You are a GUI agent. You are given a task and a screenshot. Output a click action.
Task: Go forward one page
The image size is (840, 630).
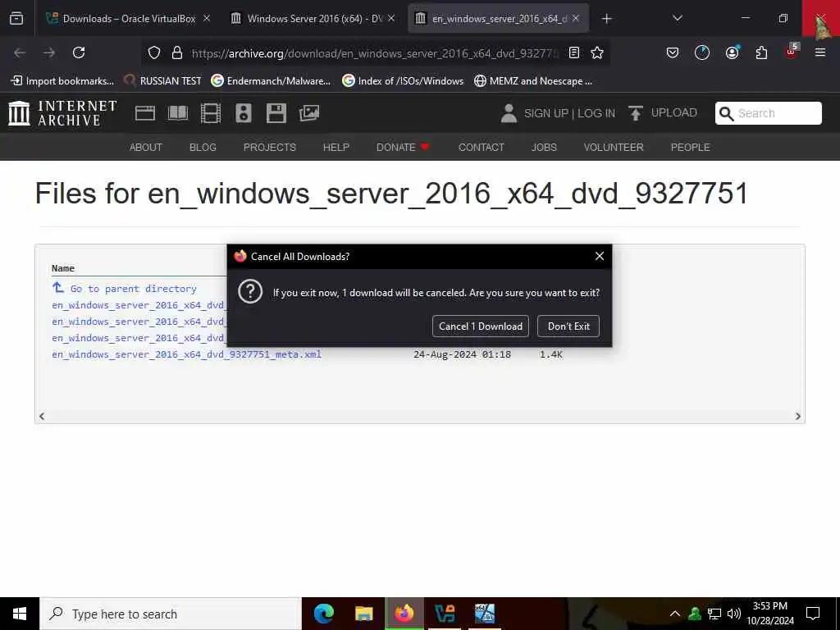tap(49, 52)
